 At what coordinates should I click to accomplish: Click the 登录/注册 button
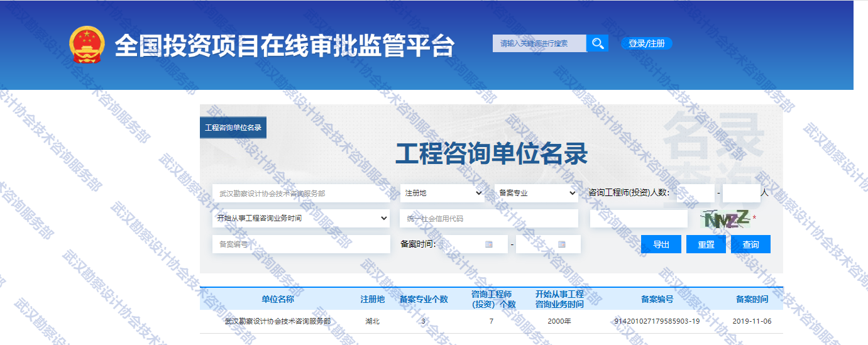(x=647, y=43)
